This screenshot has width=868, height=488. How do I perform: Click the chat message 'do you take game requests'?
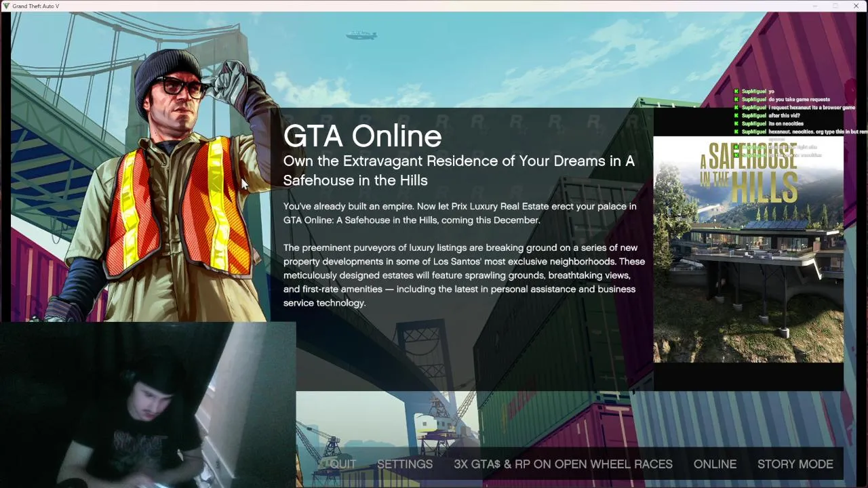click(799, 100)
